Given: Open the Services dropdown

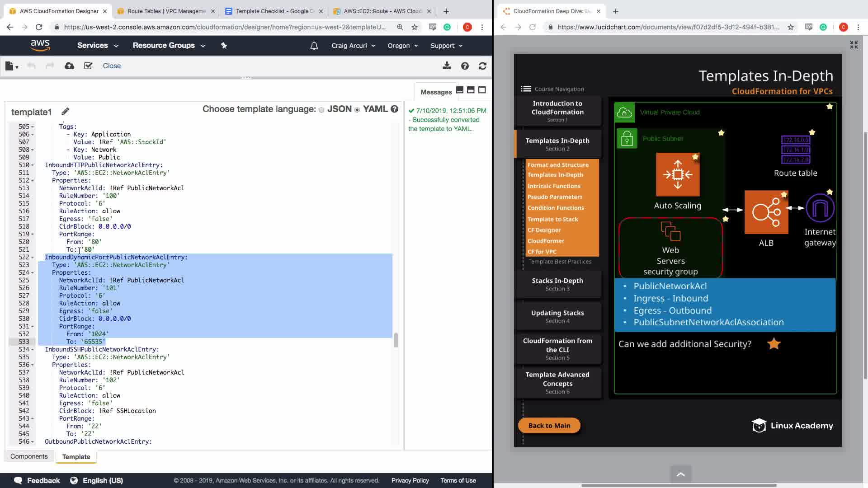Looking at the screenshot, I should [97, 46].
